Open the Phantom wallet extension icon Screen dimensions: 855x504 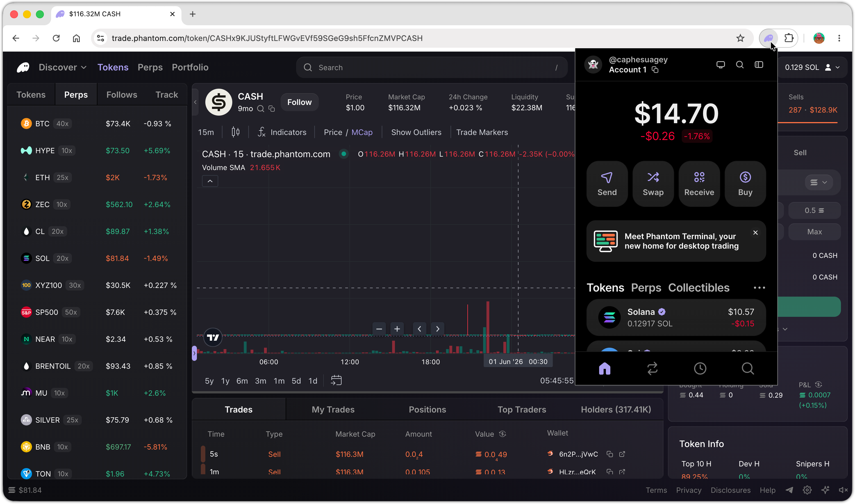768,38
